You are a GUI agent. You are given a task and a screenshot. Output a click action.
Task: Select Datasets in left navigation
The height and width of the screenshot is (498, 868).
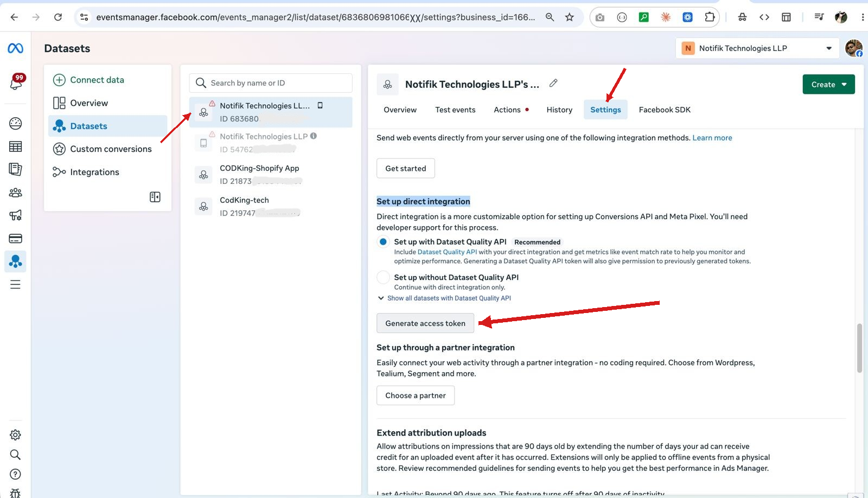[108, 126]
